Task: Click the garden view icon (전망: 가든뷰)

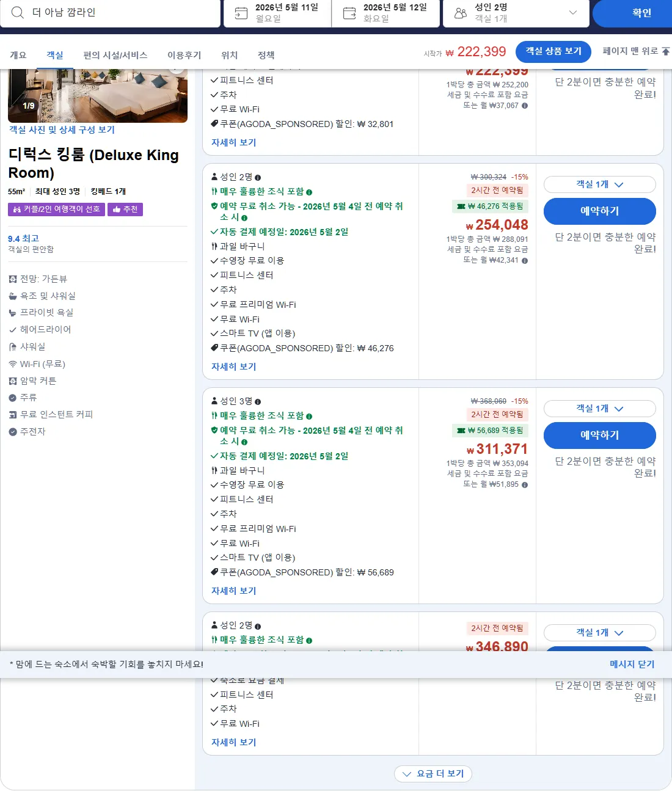Action: point(13,279)
